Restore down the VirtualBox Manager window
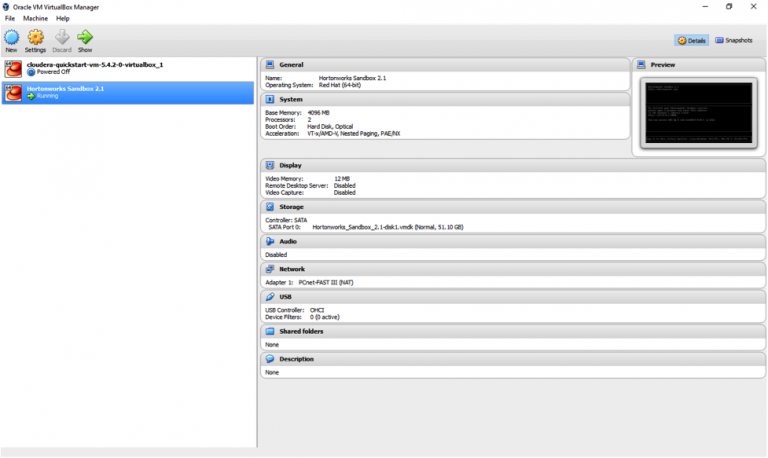Image resolution: width=768 pixels, height=458 pixels. tap(729, 6)
